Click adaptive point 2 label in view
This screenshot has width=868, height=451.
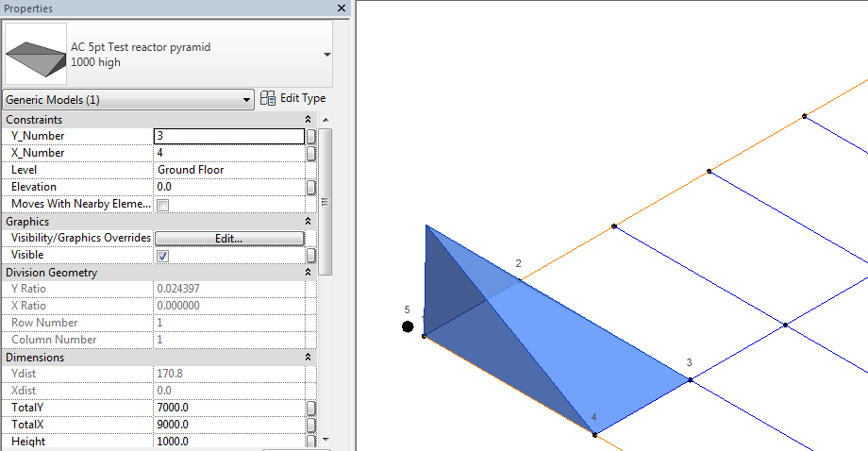518,263
